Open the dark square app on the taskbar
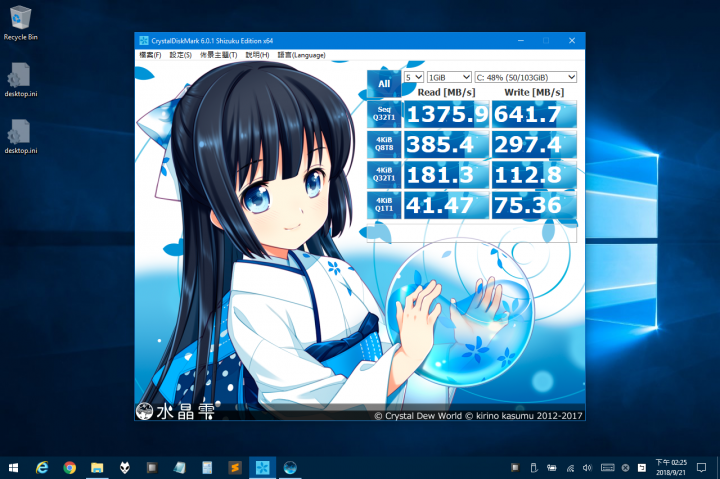 (x=152, y=468)
